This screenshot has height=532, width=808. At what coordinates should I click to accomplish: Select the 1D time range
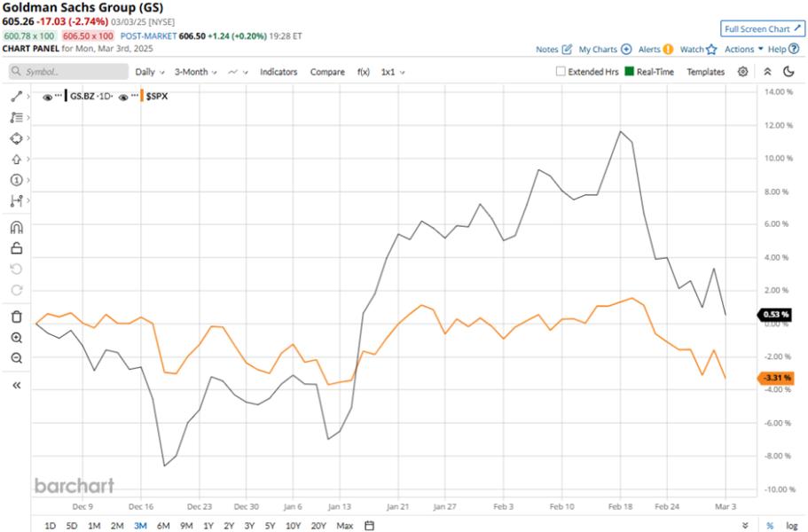click(50, 525)
